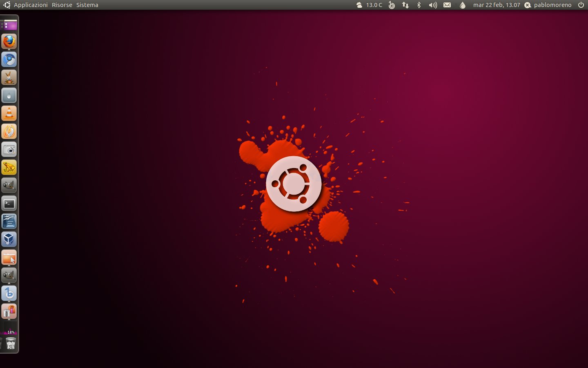588x368 pixels.
Task: Open the messaging envelope indicator
Action: pyautogui.click(x=447, y=5)
